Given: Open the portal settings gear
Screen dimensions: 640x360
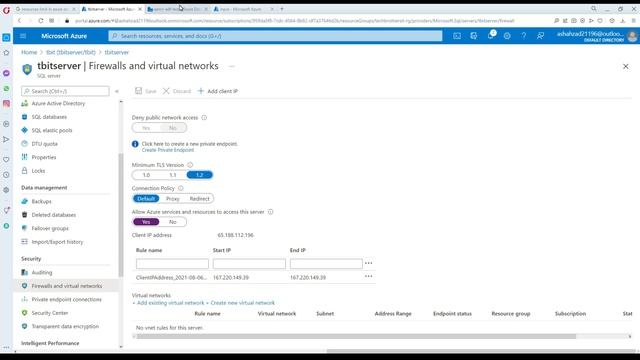Looking at the screenshot, I should [507, 36].
